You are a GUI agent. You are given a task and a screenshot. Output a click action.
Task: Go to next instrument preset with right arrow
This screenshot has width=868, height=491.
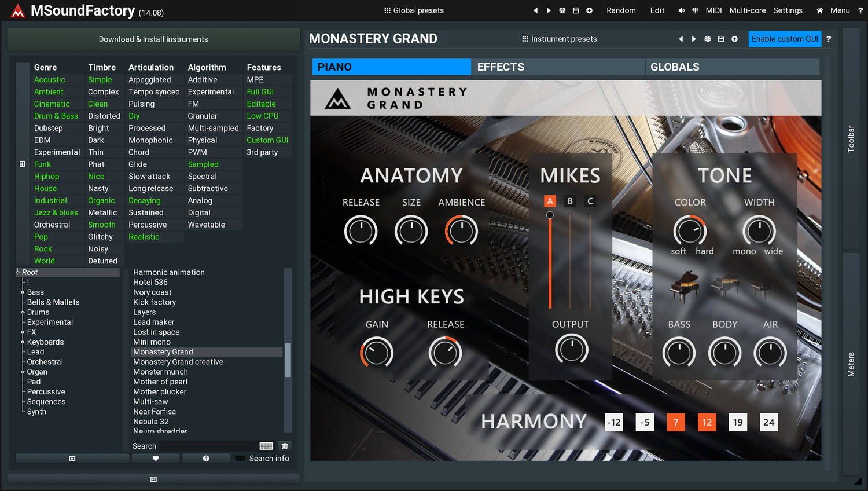694,39
